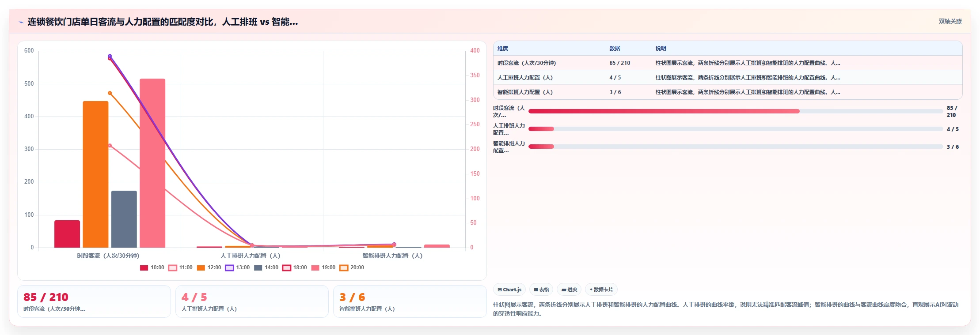Image resolution: width=980 pixels, height=335 pixels.
Task: Click the 智能排班人力 progress bar
Action: 736,147
